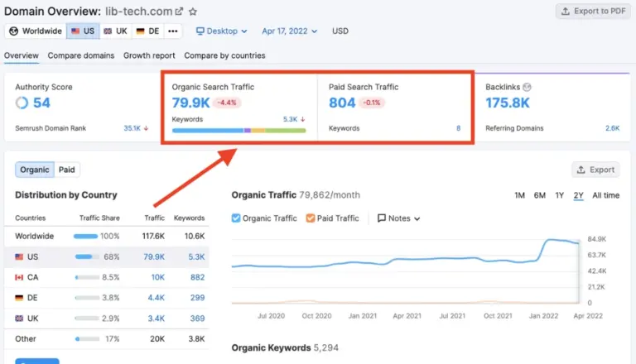This screenshot has height=364, width=636.
Task: Click the US keywords value 5.3K in table
Action: (x=196, y=256)
